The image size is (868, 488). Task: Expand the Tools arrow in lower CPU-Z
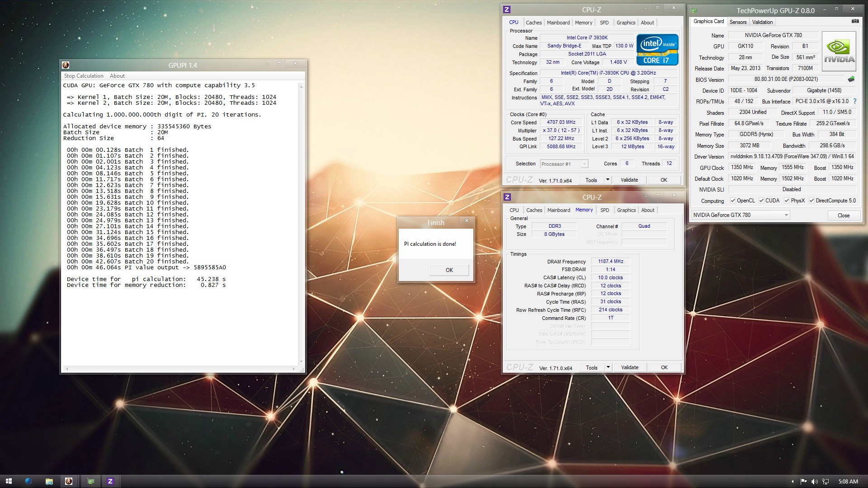point(608,367)
